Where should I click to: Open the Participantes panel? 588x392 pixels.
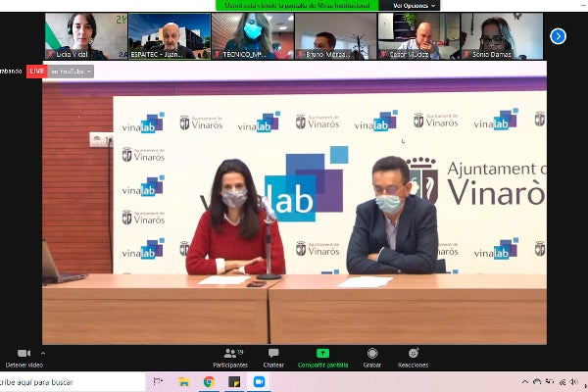coord(230,358)
